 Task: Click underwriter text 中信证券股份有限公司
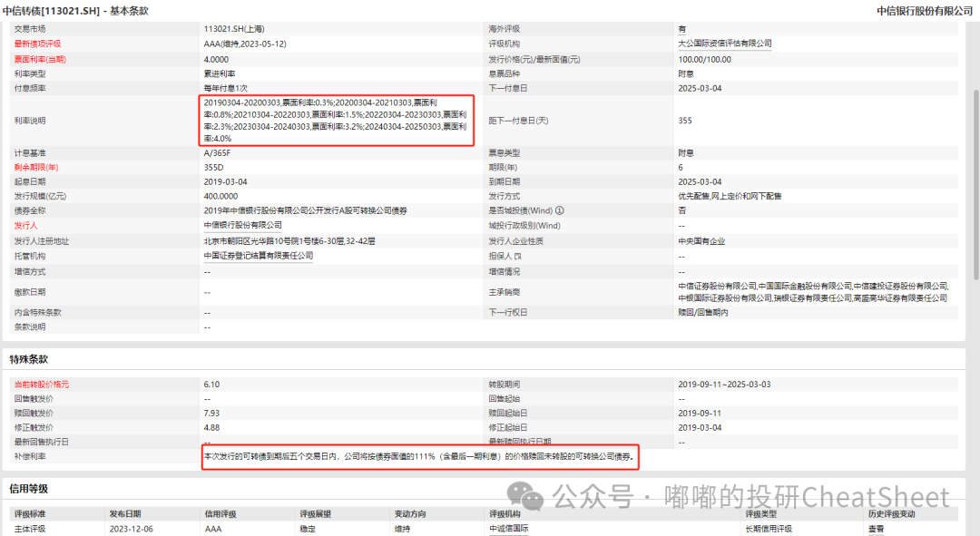coord(717,286)
